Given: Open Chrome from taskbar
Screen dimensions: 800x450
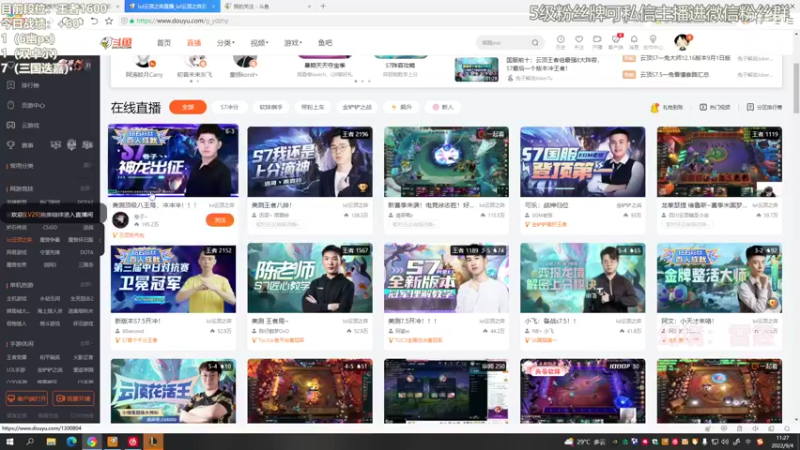Looking at the screenshot, I should coord(92,442).
